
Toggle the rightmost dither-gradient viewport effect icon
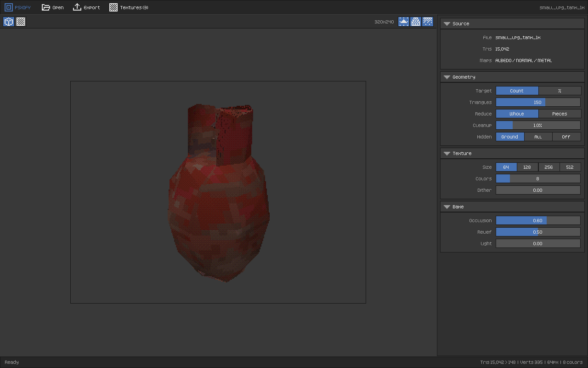pyautogui.click(x=428, y=22)
